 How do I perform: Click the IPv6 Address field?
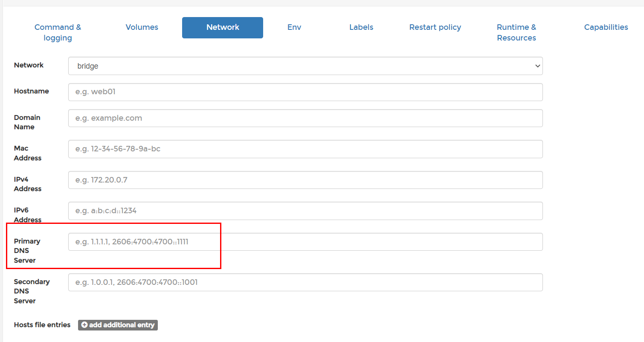point(305,211)
